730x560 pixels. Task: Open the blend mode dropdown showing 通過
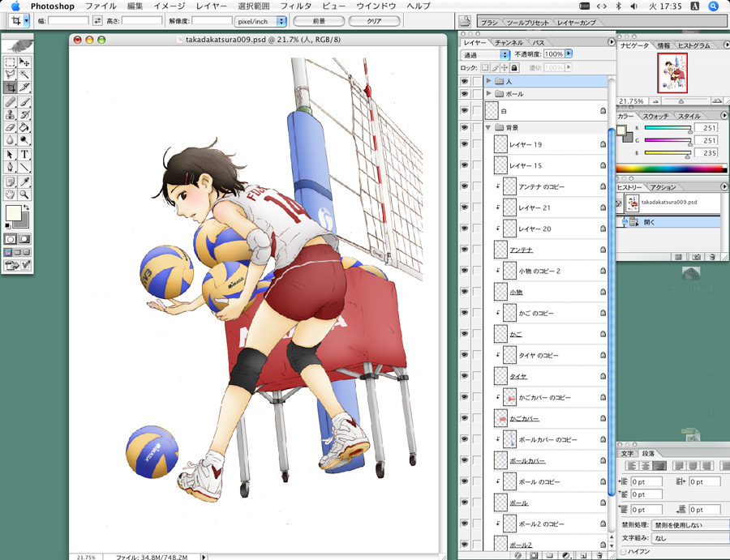pyautogui.click(x=486, y=55)
